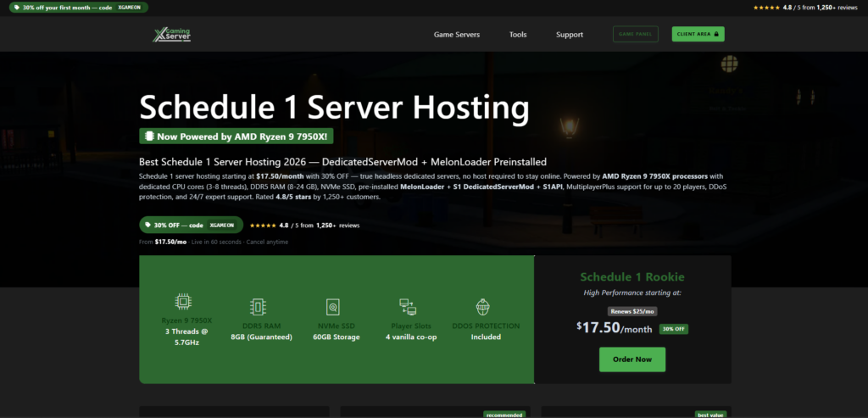Click the 60GB Storage text

pyautogui.click(x=336, y=337)
